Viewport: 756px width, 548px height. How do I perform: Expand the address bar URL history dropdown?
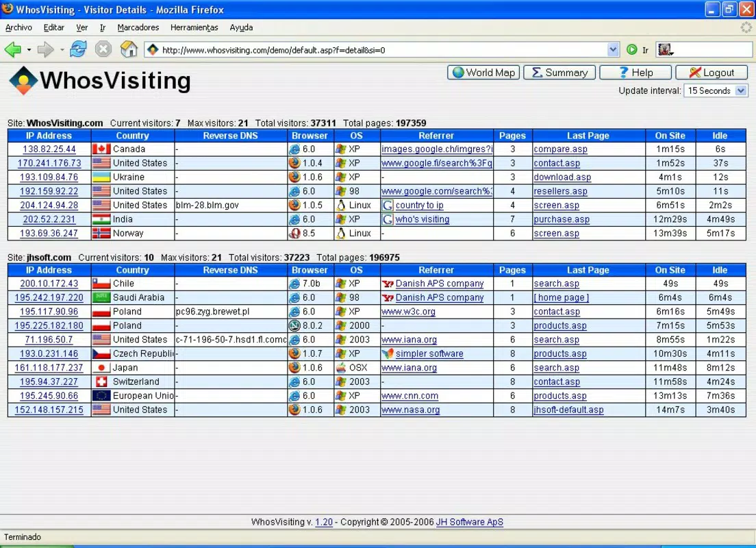pos(613,49)
